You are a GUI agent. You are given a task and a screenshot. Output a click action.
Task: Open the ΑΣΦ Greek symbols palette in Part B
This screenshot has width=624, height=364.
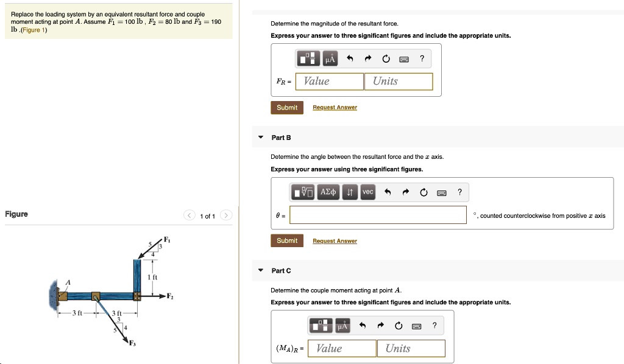tap(329, 192)
